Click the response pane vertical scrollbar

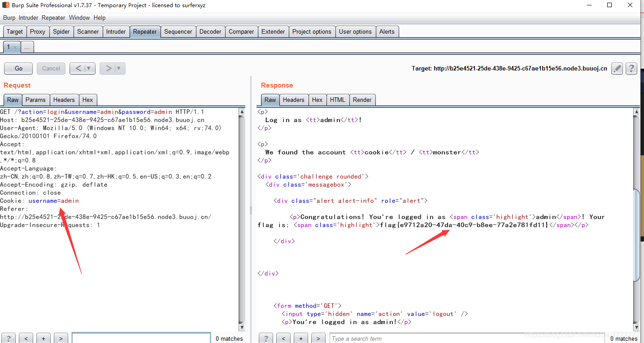(637, 220)
